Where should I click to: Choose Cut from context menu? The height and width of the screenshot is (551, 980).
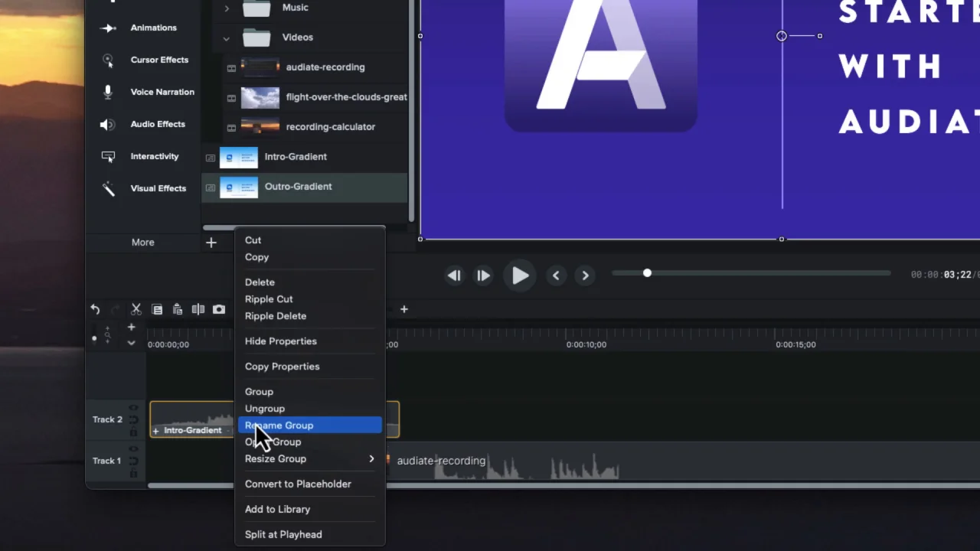pos(253,240)
